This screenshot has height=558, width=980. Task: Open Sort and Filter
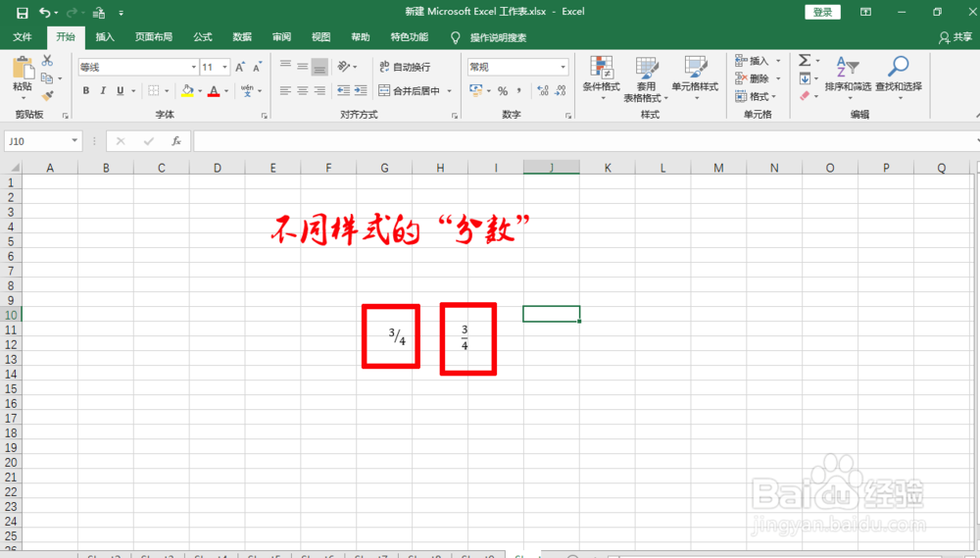[848, 76]
